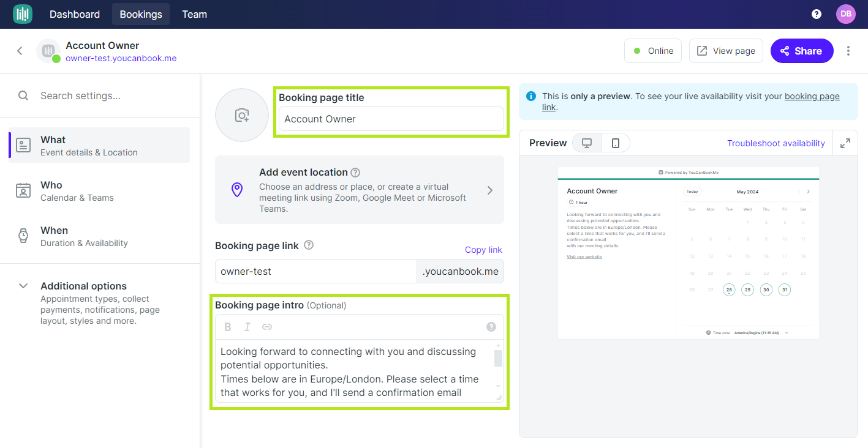The height and width of the screenshot is (448, 868).
Task: Click the location pin icon
Action: (237, 190)
